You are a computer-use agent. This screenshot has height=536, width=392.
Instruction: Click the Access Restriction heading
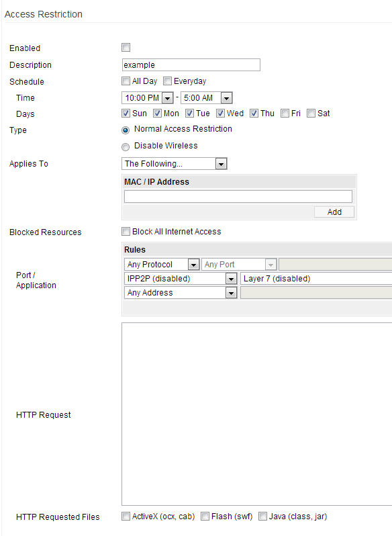tap(44, 14)
